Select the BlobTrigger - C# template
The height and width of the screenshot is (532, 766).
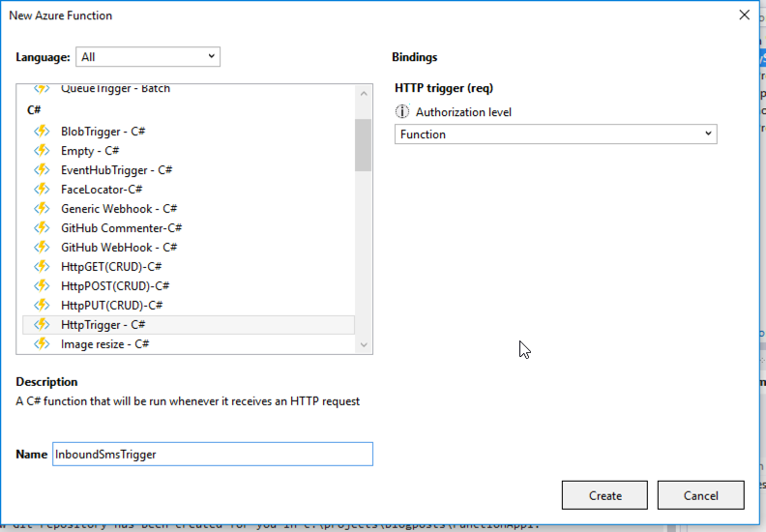coord(189,132)
